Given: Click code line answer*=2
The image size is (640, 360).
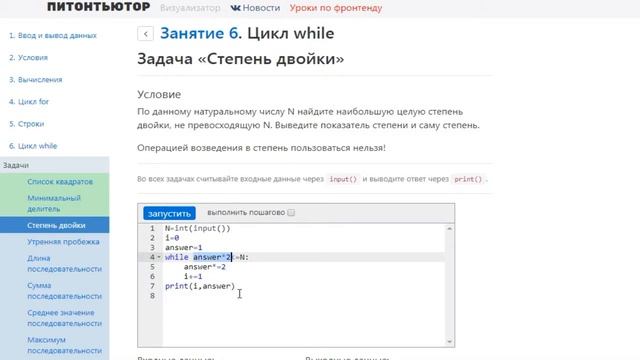Looking at the screenshot, I should [204, 267].
